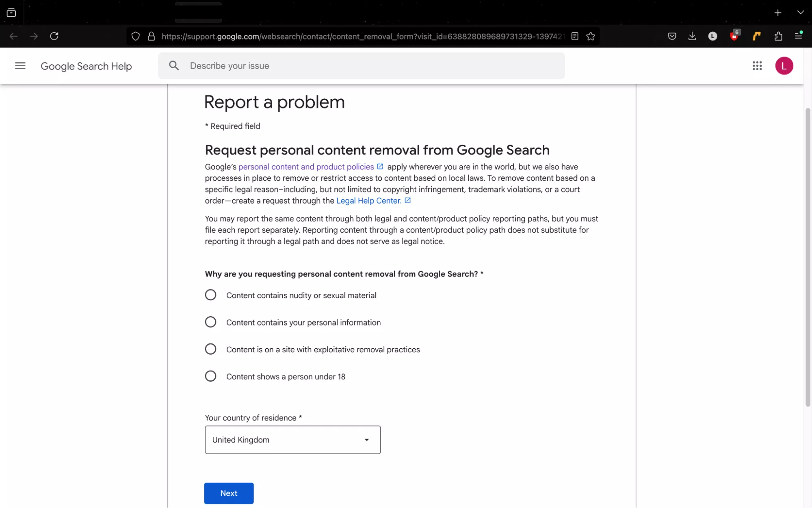The image size is (812, 508).
Task: Open the Google apps grid launcher
Action: point(757,66)
